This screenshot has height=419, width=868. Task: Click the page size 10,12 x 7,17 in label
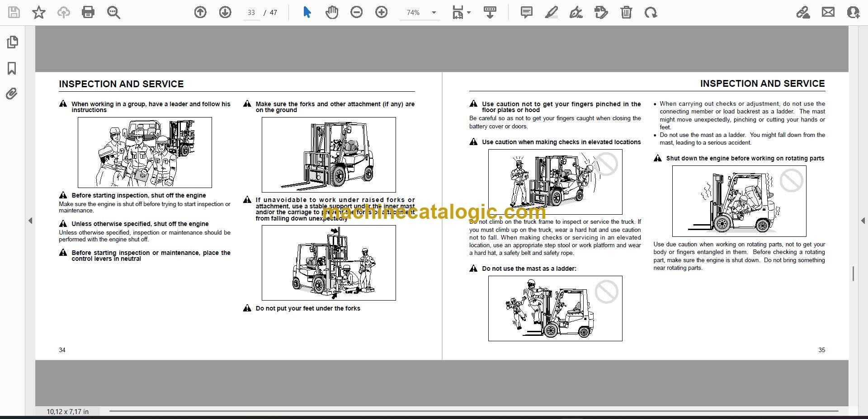pos(68,411)
